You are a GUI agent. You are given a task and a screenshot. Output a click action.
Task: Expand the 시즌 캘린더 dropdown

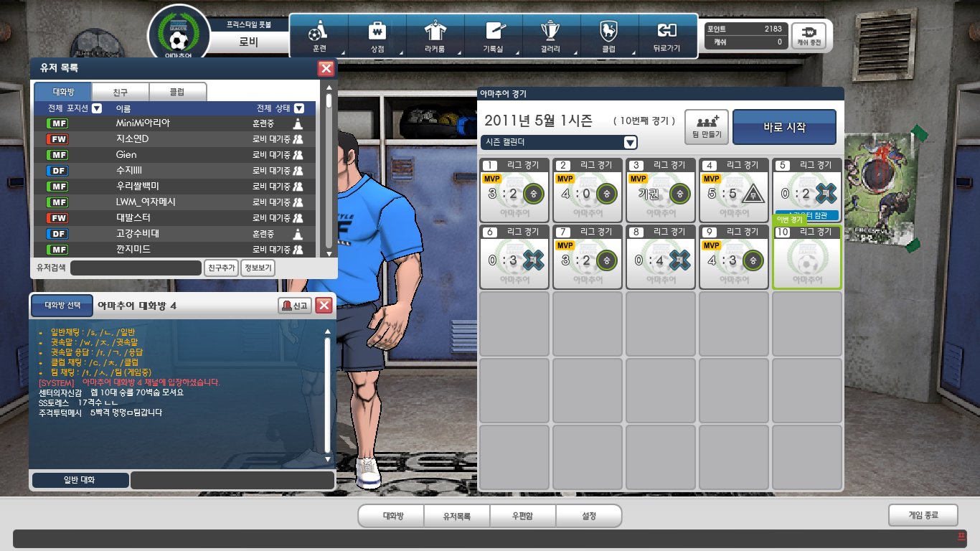click(630, 142)
